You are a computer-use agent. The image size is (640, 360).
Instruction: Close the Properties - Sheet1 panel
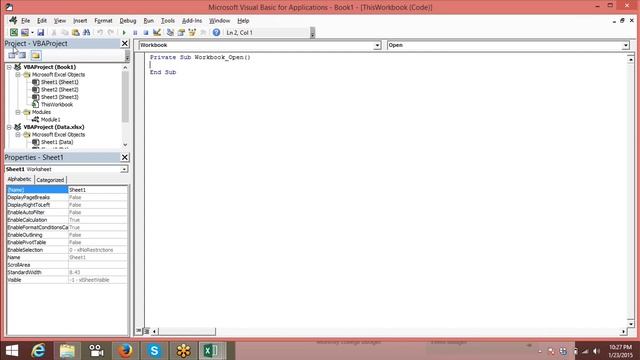[x=125, y=157]
